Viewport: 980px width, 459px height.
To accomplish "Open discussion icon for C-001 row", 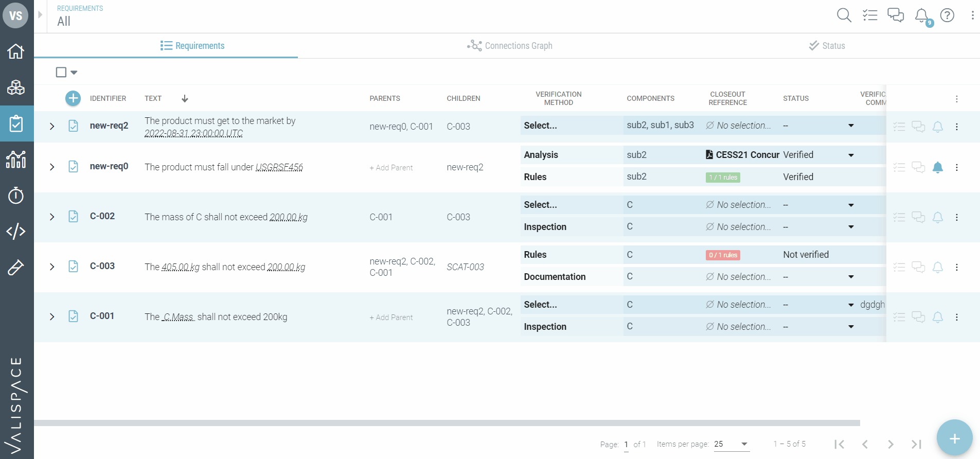I will coord(918,317).
